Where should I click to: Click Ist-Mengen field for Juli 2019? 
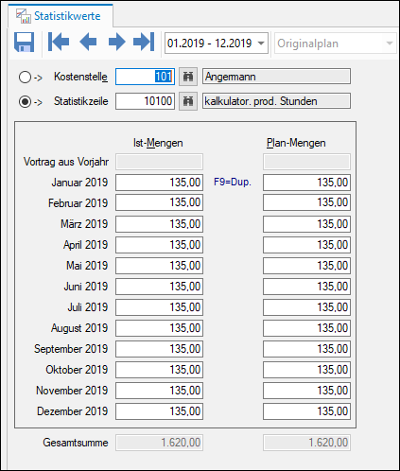point(159,307)
